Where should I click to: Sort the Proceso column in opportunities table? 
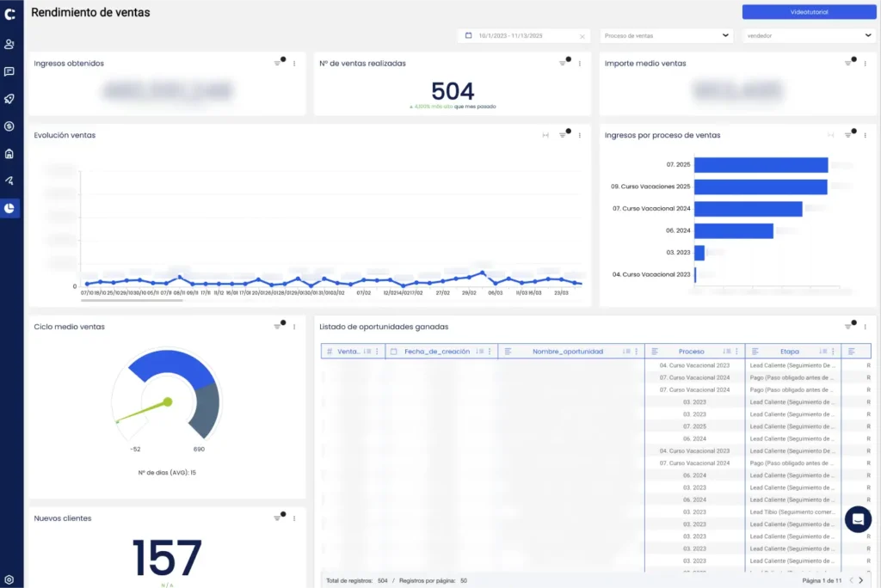[x=727, y=352]
